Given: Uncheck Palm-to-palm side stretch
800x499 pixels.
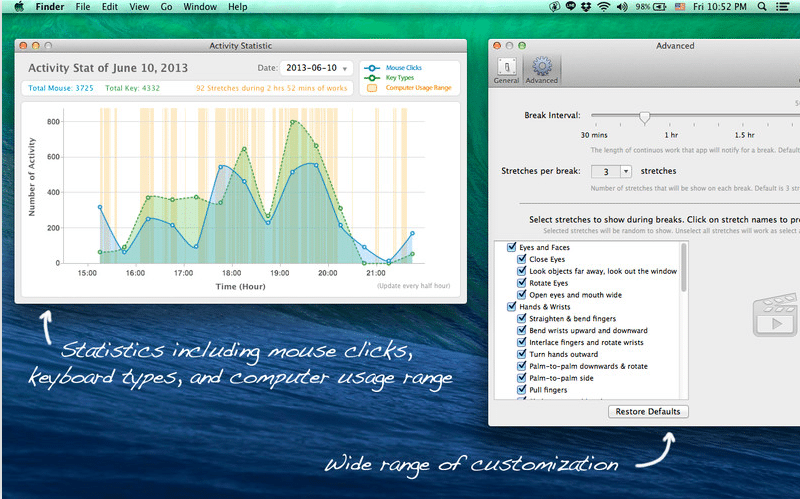Looking at the screenshot, I should click(x=521, y=378).
